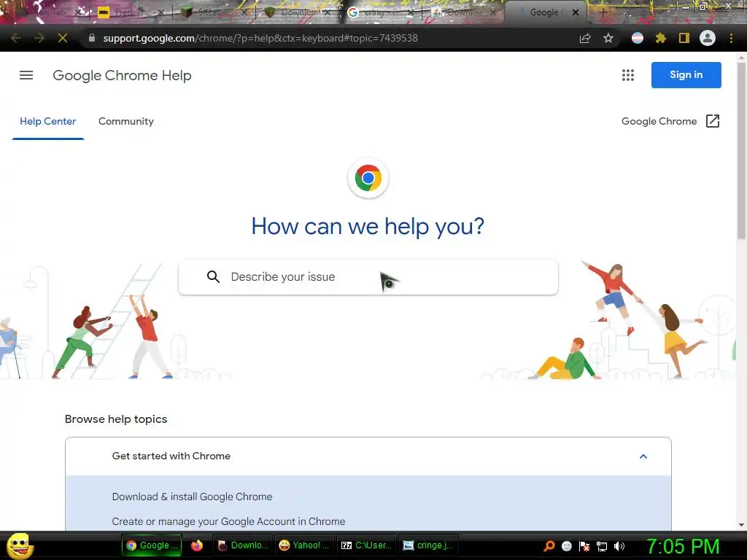Click the striped flag extension icon
The image size is (747, 560).
click(x=638, y=38)
